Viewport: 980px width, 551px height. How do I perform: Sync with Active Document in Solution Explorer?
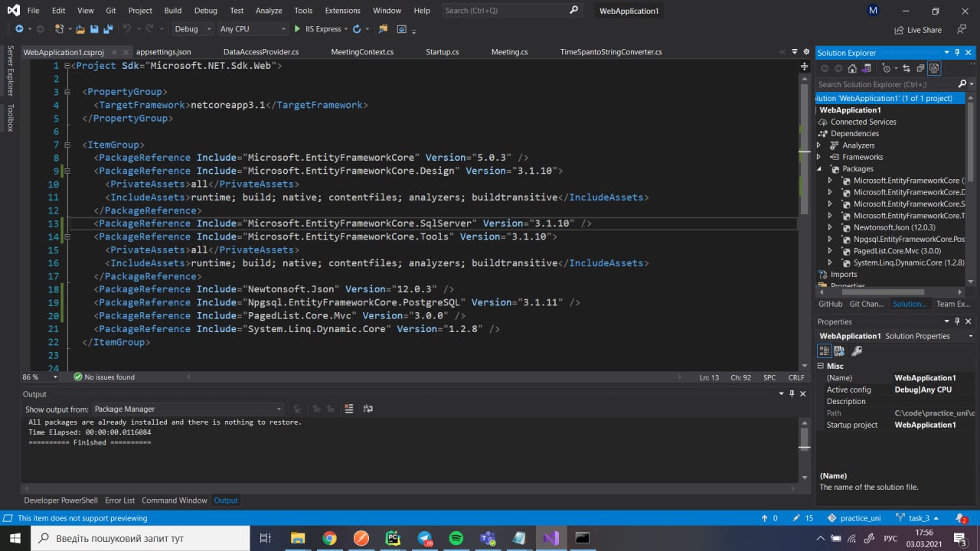tap(906, 68)
